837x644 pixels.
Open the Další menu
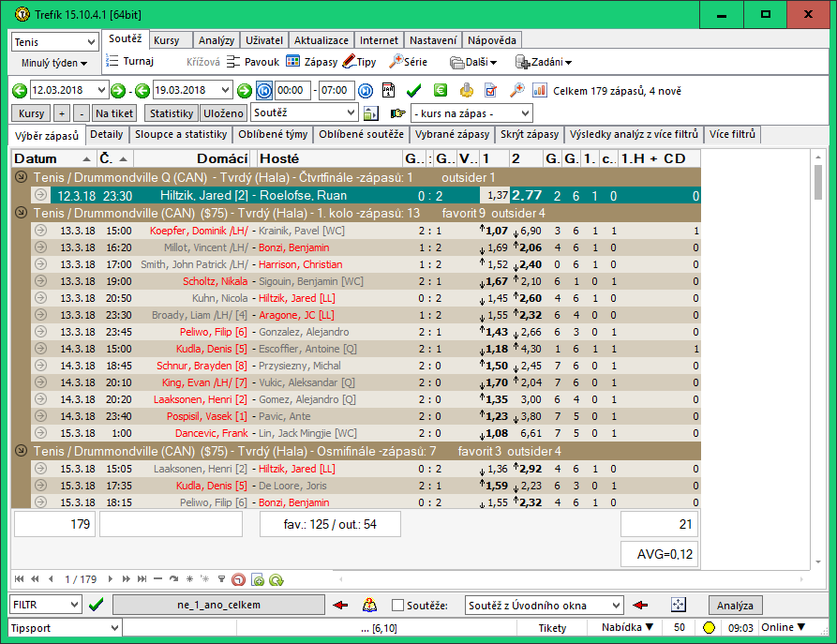pos(473,63)
